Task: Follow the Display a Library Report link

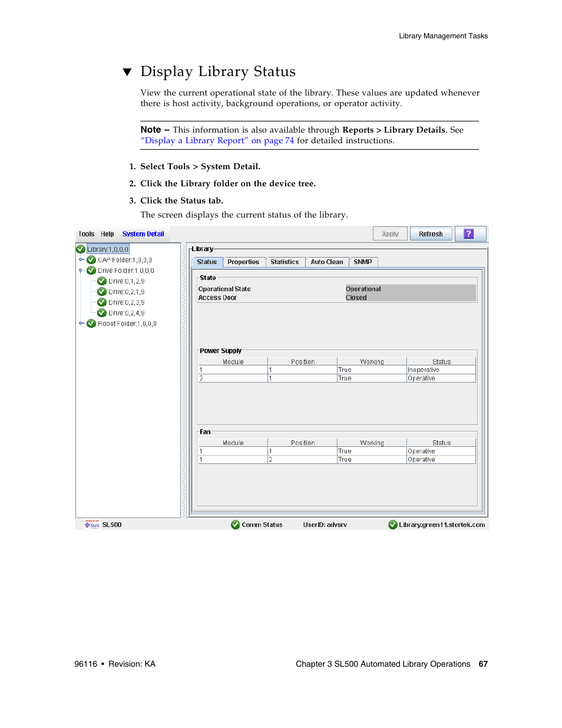Action: pos(217,141)
